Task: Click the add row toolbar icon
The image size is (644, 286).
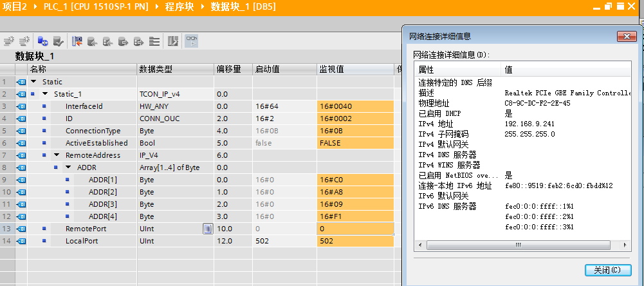Action: click(x=24, y=41)
